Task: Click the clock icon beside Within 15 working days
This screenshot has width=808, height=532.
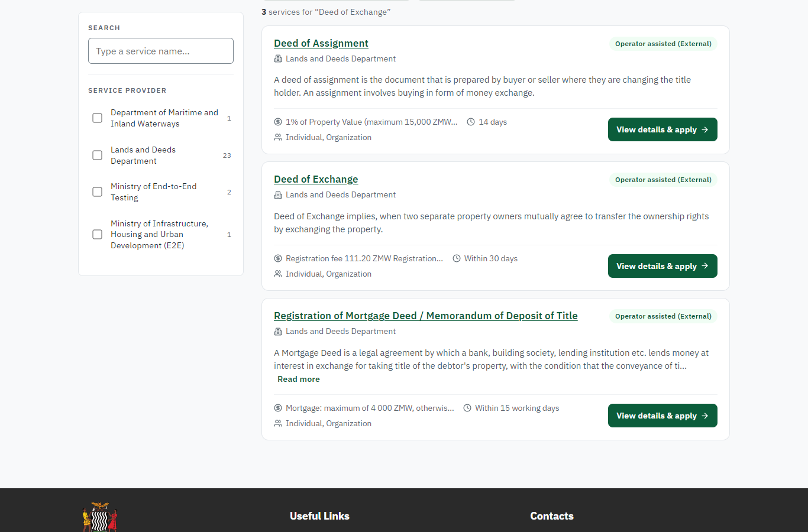Action: click(x=467, y=408)
